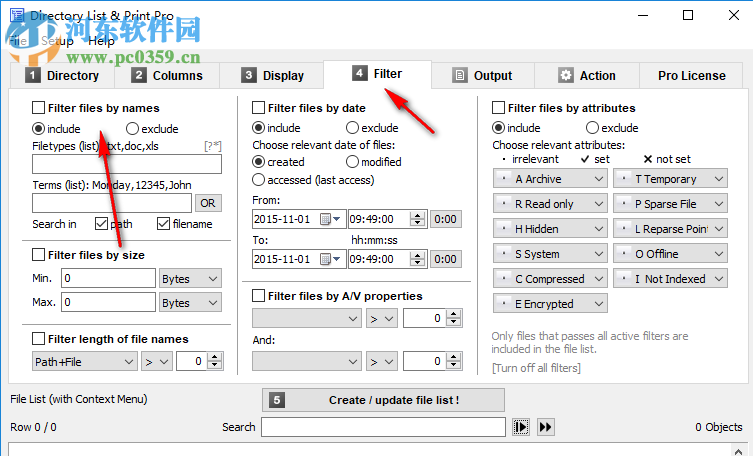
Task: Open the Setup menu
Action: (57, 41)
